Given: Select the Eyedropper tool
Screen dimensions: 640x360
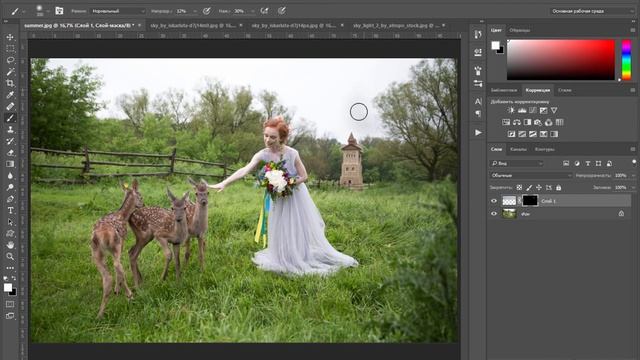Looking at the screenshot, I should click(10, 95).
